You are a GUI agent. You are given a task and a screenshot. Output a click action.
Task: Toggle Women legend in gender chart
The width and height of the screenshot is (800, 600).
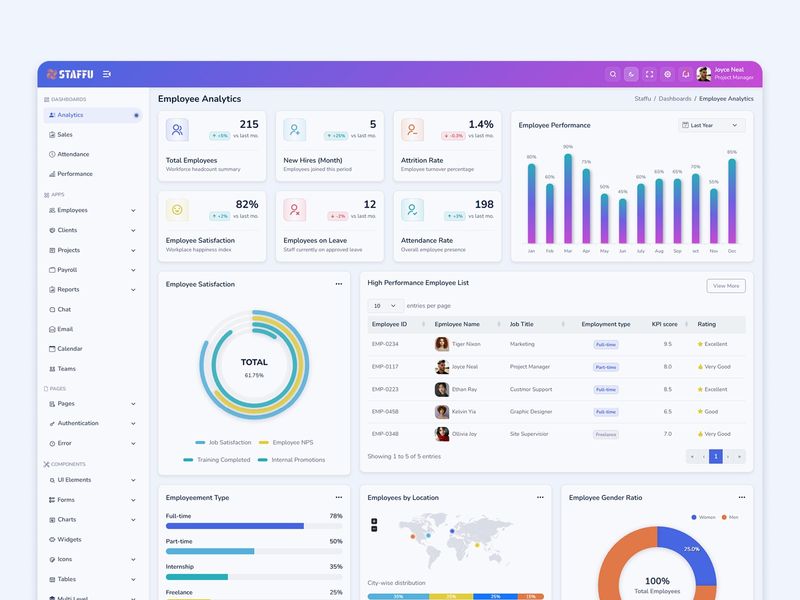pyautogui.click(x=703, y=517)
